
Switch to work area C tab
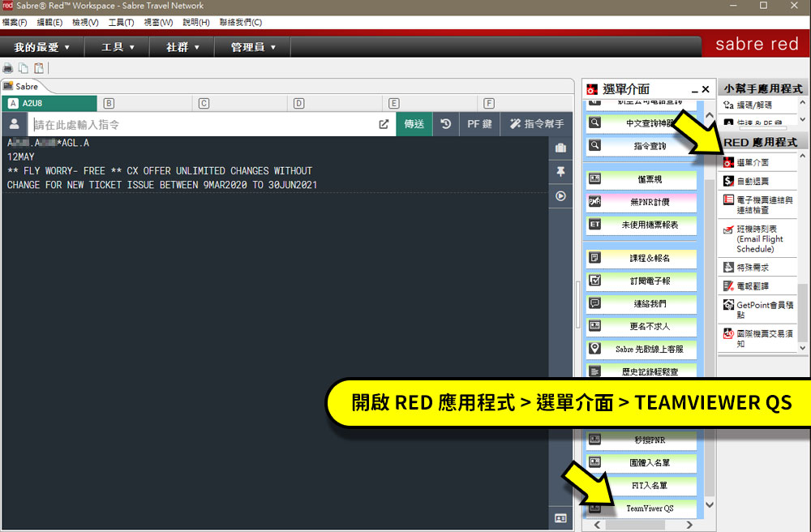pos(240,104)
